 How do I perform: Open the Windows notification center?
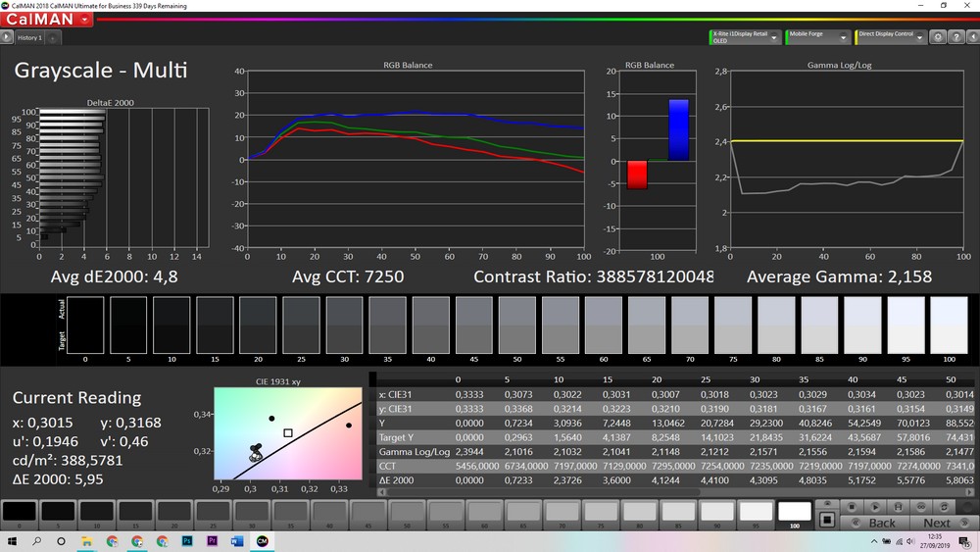click(x=965, y=541)
